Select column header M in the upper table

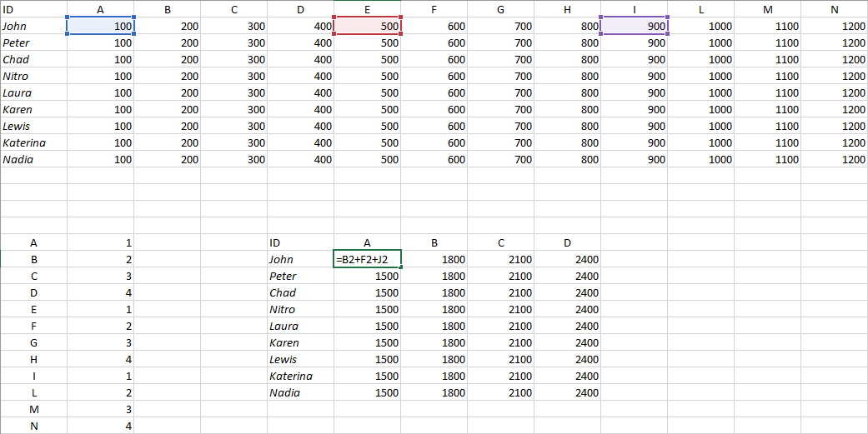click(767, 9)
